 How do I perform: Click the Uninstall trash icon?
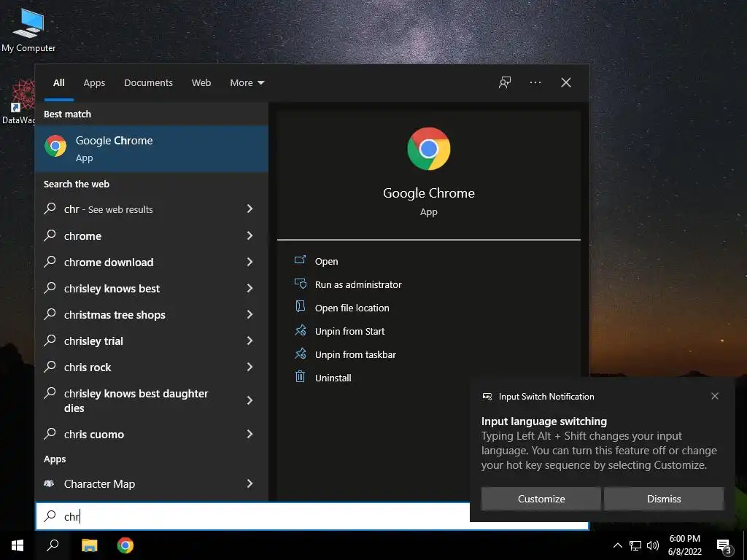click(300, 377)
